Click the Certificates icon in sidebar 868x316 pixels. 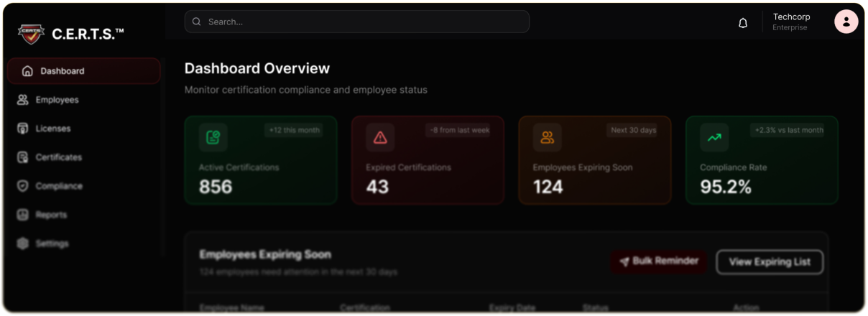tap(22, 157)
